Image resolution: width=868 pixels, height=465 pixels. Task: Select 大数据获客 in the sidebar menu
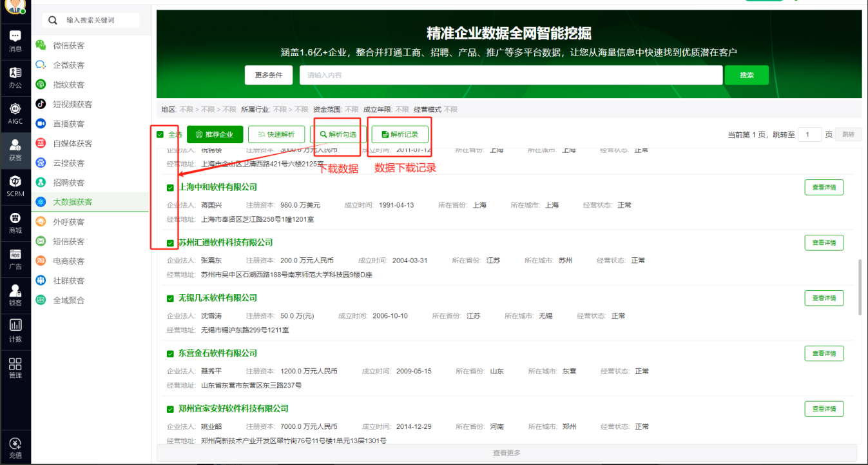[x=90, y=202]
